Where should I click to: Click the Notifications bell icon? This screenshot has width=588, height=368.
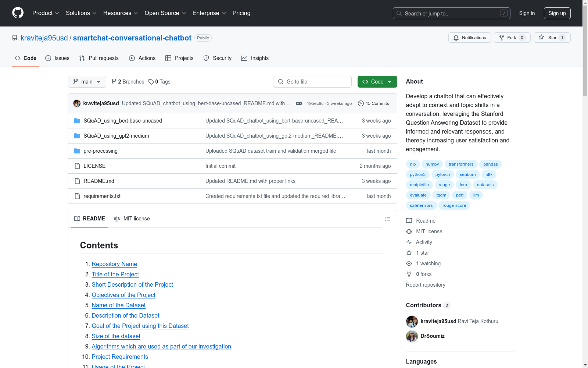456,38
